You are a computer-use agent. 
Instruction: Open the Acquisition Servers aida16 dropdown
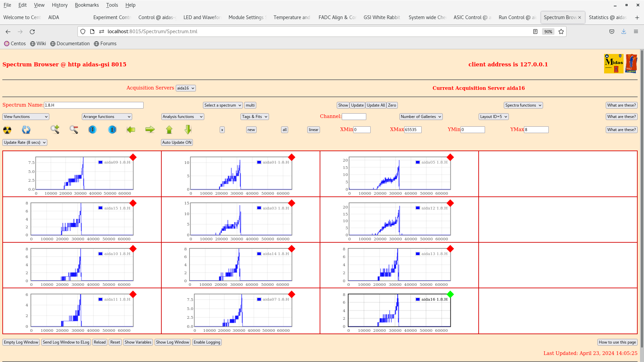point(185,88)
